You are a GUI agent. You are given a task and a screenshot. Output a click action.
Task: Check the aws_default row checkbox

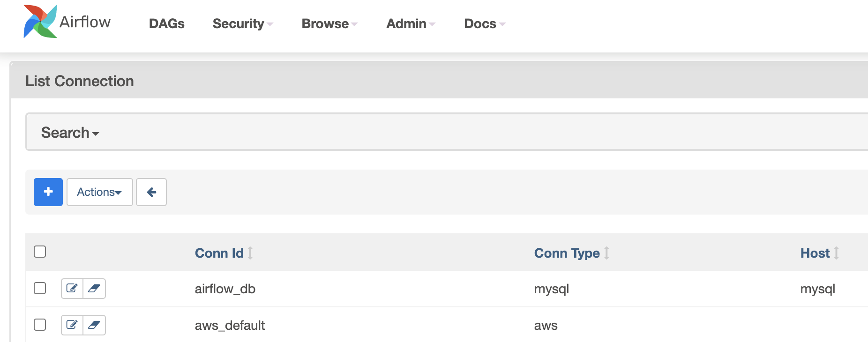tap(40, 325)
